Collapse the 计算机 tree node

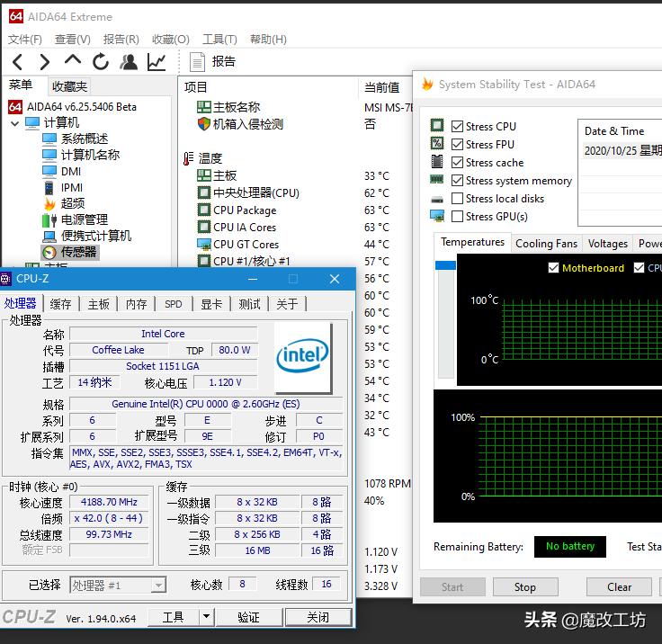coord(15,123)
